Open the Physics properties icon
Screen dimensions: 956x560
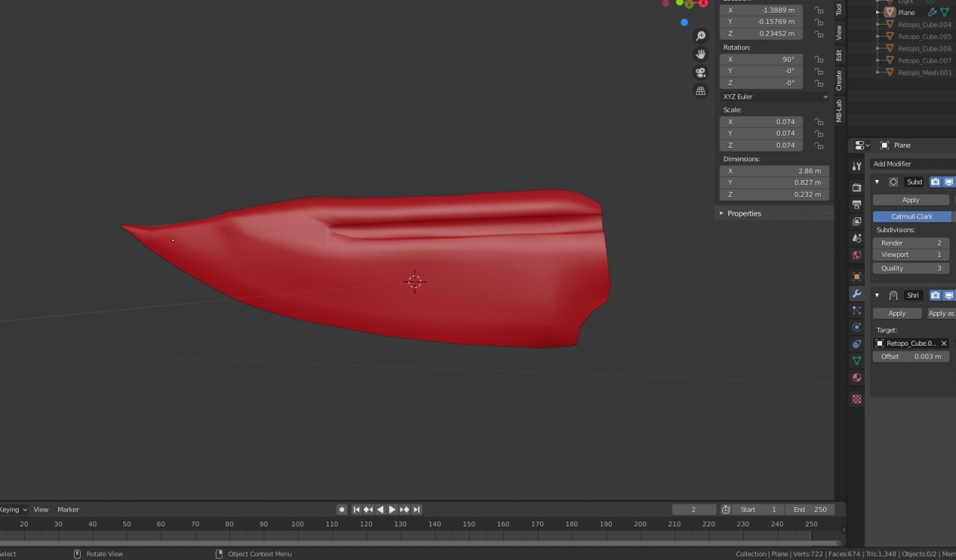857,327
